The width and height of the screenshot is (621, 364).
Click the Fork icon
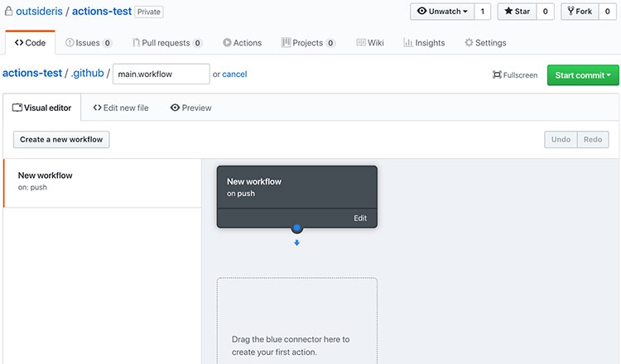pos(570,11)
